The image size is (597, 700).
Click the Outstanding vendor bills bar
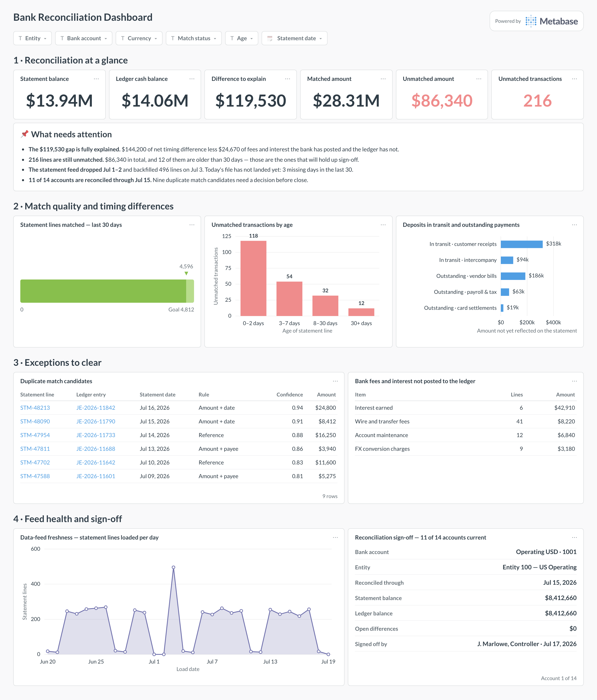tap(513, 276)
